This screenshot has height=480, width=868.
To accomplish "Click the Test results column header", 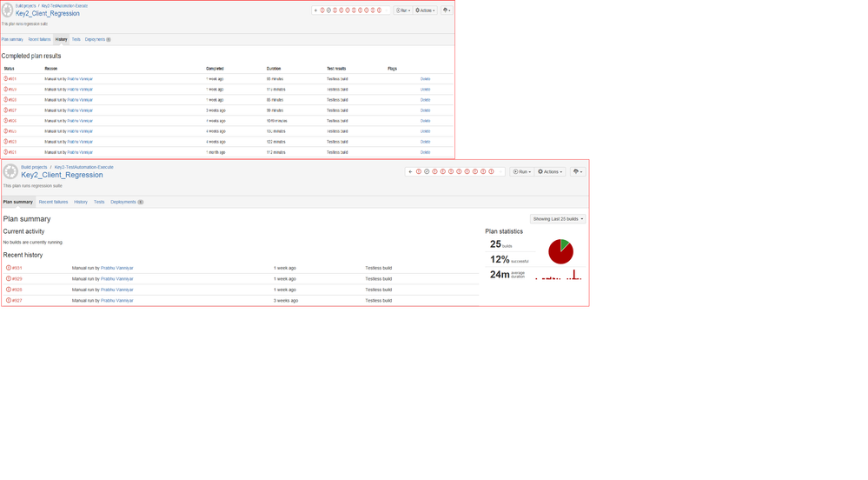I will [336, 68].
